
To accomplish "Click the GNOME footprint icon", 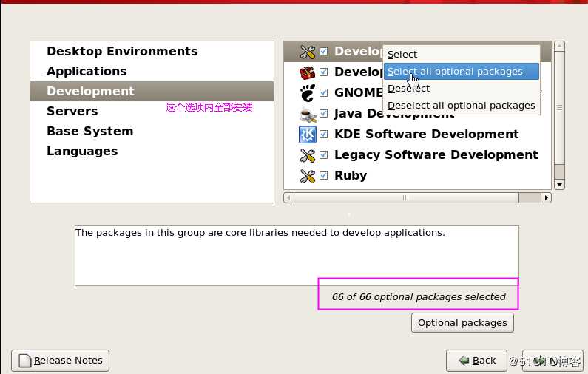I will [308, 92].
